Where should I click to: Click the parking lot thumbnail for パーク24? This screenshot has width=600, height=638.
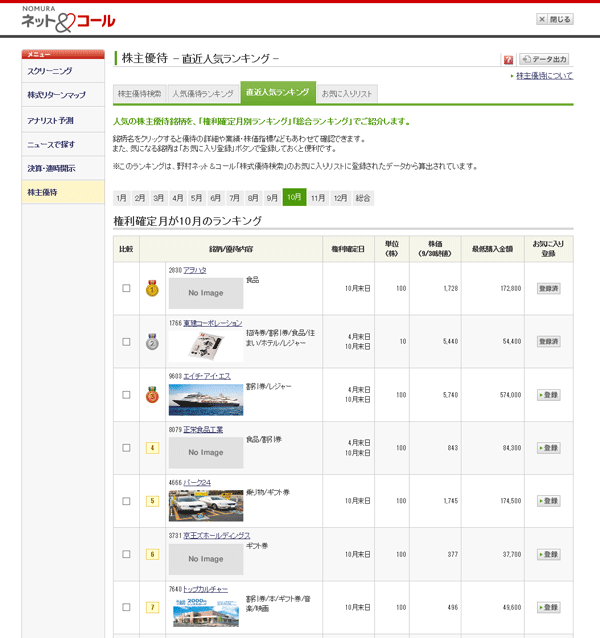206,506
